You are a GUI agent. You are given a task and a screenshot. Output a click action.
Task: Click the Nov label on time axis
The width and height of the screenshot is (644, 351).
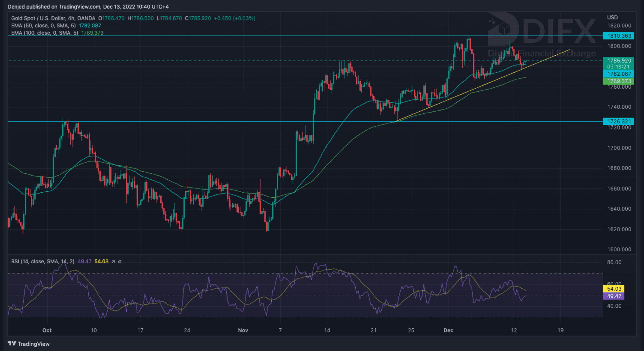(243, 330)
